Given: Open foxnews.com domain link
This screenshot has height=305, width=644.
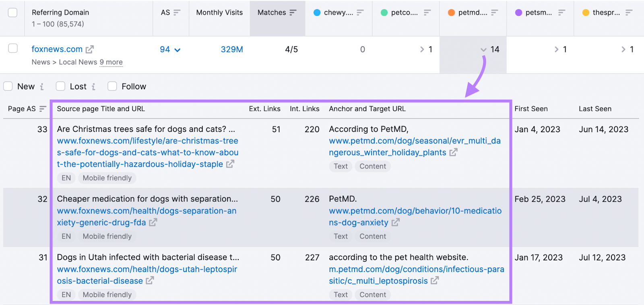Looking at the screenshot, I should click(x=57, y=49).
